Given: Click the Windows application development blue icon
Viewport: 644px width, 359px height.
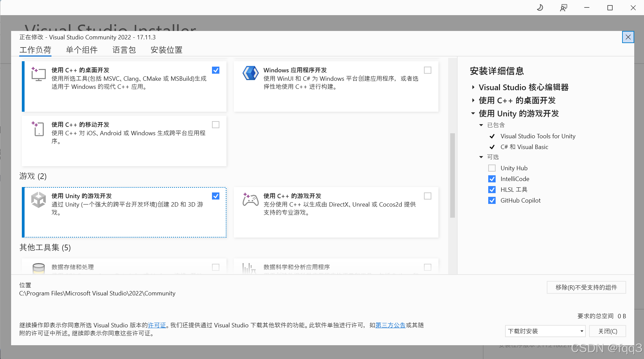Looking at the screenshot, I should pos(250,73).
